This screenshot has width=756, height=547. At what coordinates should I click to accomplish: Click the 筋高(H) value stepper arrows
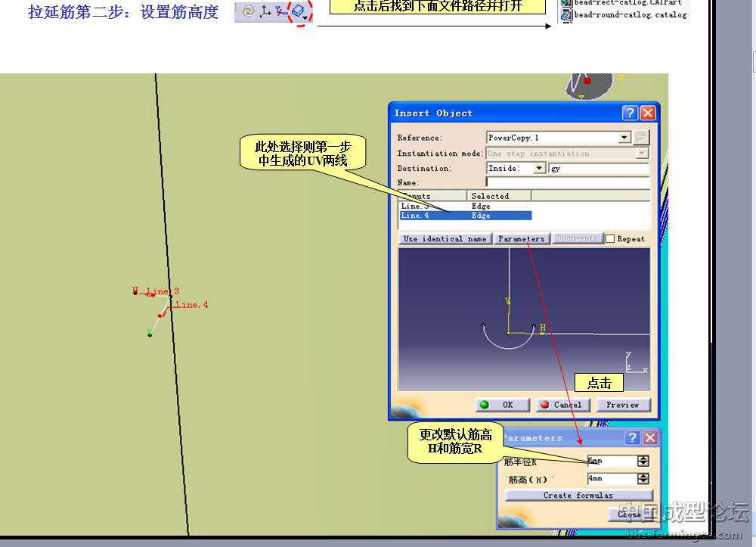[643, 479]
